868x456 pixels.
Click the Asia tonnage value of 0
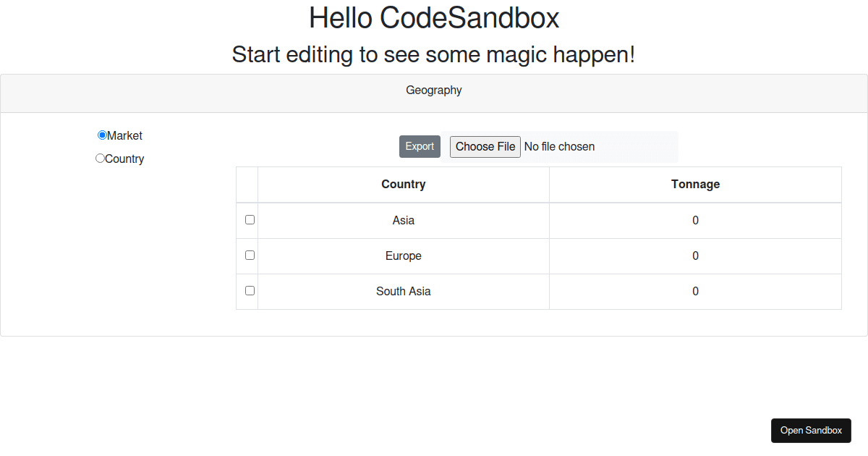click(695, 220)
